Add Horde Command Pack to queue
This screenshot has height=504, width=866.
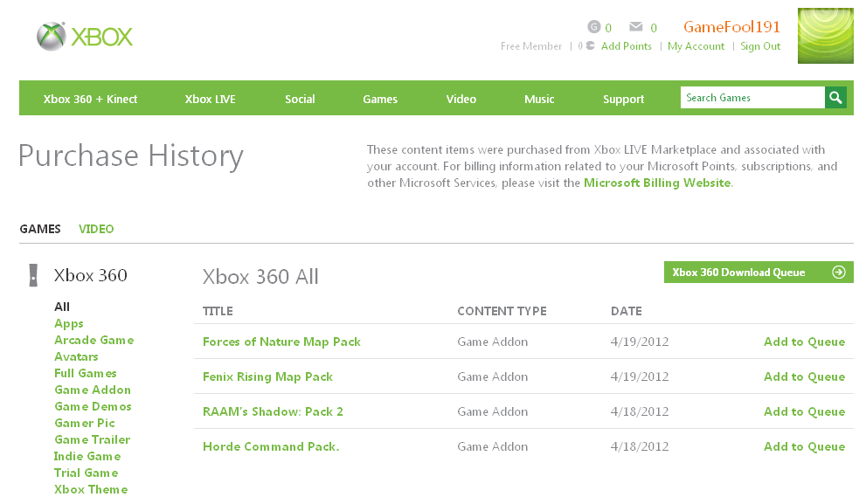tap(804, 446)
